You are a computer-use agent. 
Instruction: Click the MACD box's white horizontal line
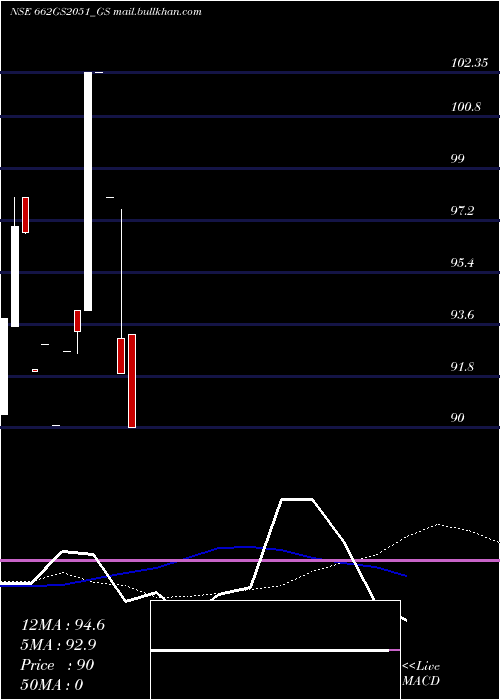click(x=270, y=650)
